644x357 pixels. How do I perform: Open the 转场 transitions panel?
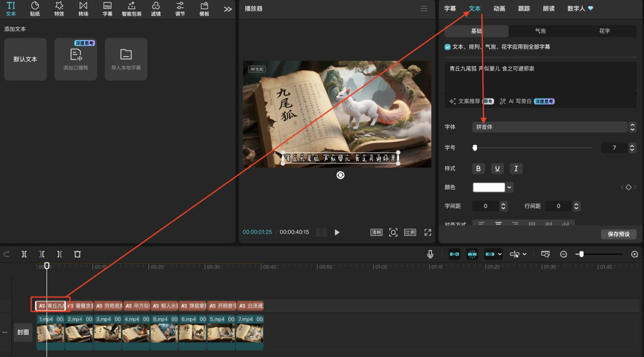tap(83, 8)
